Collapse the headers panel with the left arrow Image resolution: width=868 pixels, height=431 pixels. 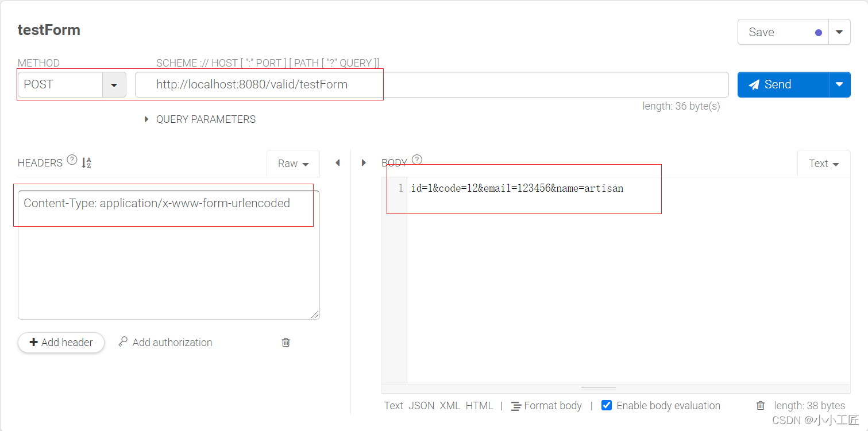(x=337, y=163)
